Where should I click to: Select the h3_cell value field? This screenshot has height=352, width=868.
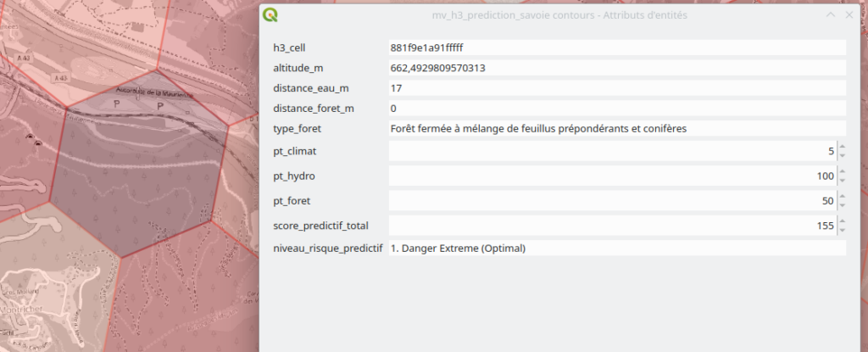click(x=616, y=47)
